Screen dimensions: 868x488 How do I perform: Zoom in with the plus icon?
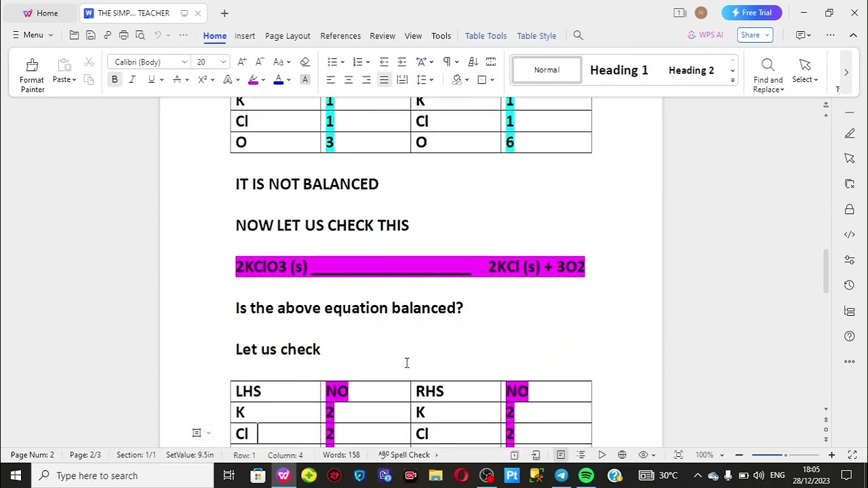[831, 455]
